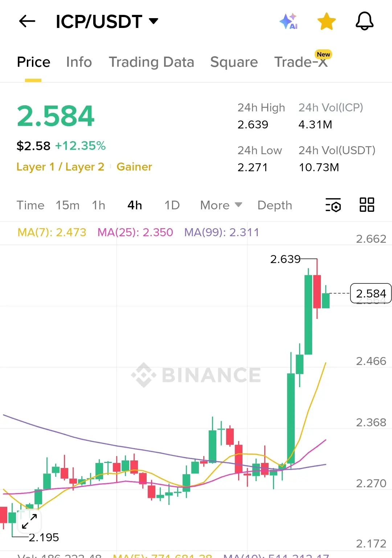
Task: Select the 4h chart interval
Action: pos(135,205)
